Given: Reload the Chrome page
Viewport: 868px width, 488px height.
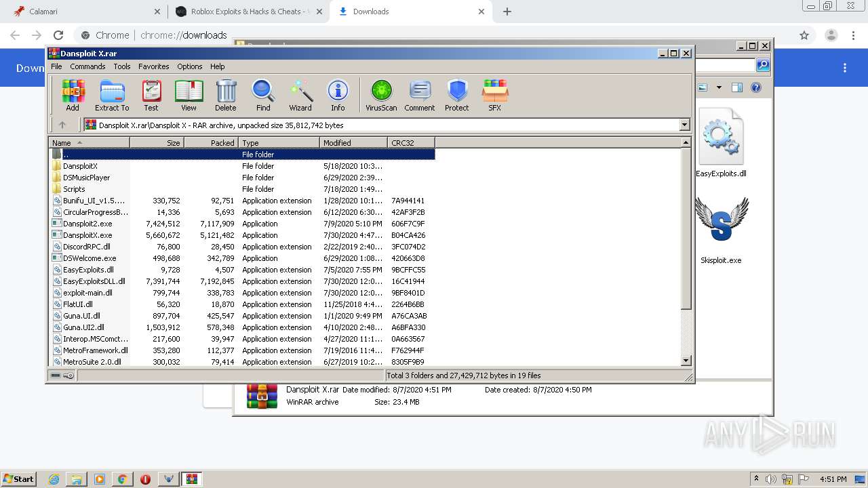Looking at the screenshot, I should tap(58, 35).
